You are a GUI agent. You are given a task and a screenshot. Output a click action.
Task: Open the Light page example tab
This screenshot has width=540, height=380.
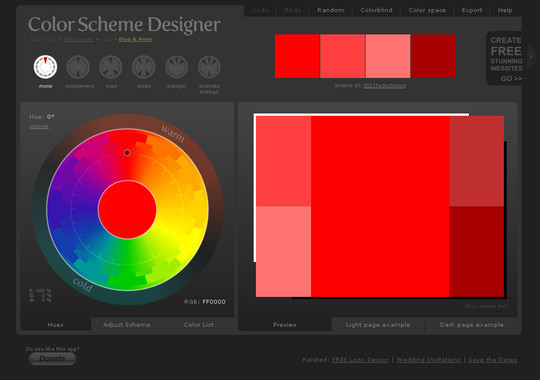coord(378,325)
